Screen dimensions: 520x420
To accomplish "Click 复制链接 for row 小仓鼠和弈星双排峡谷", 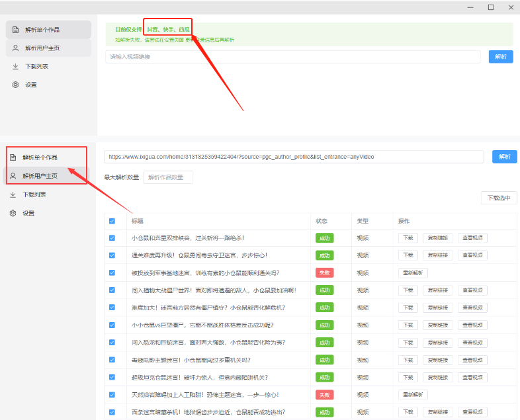I will (438, 238).
